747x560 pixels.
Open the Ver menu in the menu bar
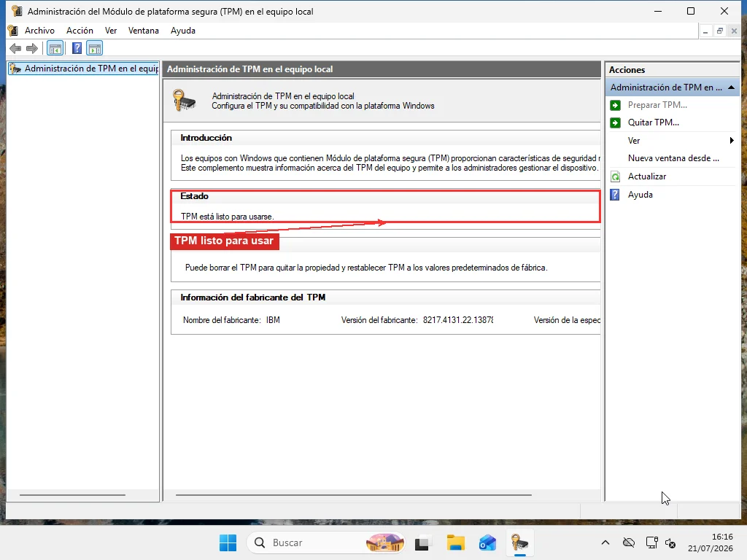click(111, 31)
